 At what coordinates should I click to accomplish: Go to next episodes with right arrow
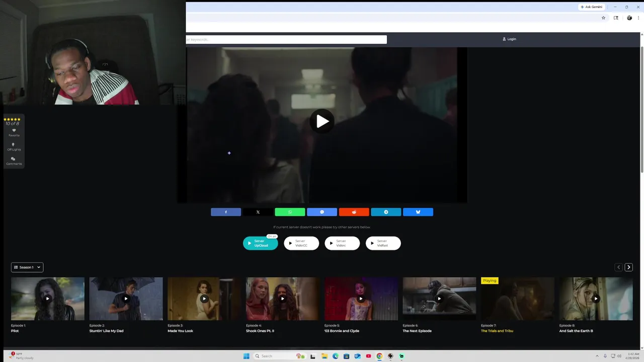tap(628, 267)
